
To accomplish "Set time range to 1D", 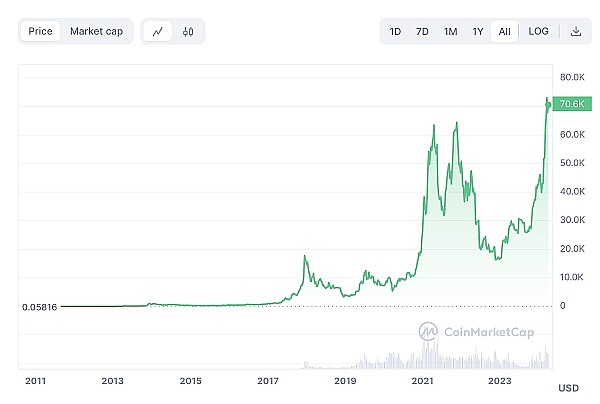I will pos(395,31).
